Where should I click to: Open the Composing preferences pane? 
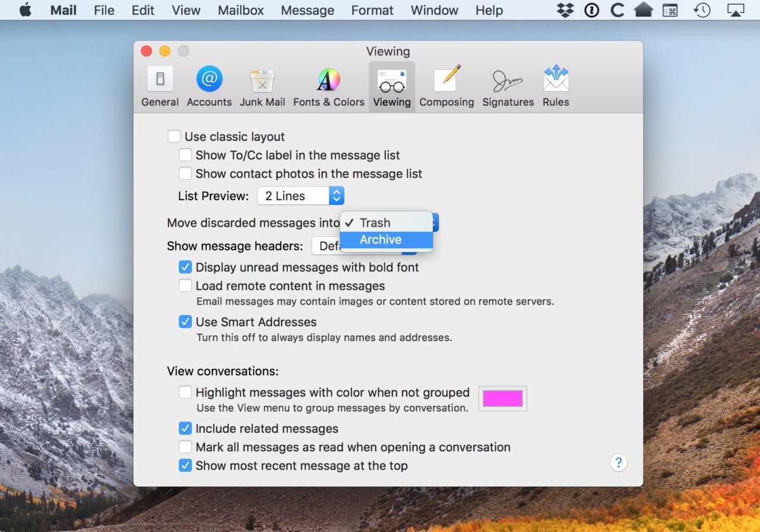tap(446, 87)
